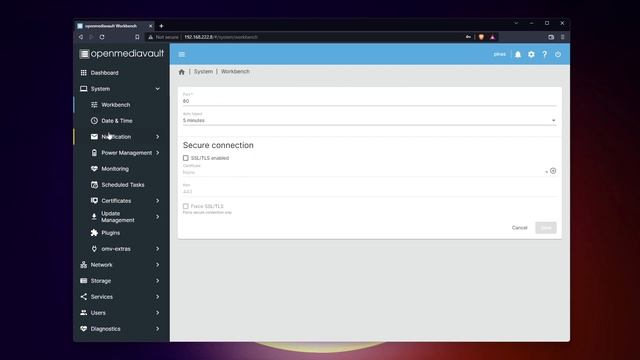Viewport: 640px width, 360px height.
Task: Click the add certificate plus icon
Action: (x=553, y=171)
